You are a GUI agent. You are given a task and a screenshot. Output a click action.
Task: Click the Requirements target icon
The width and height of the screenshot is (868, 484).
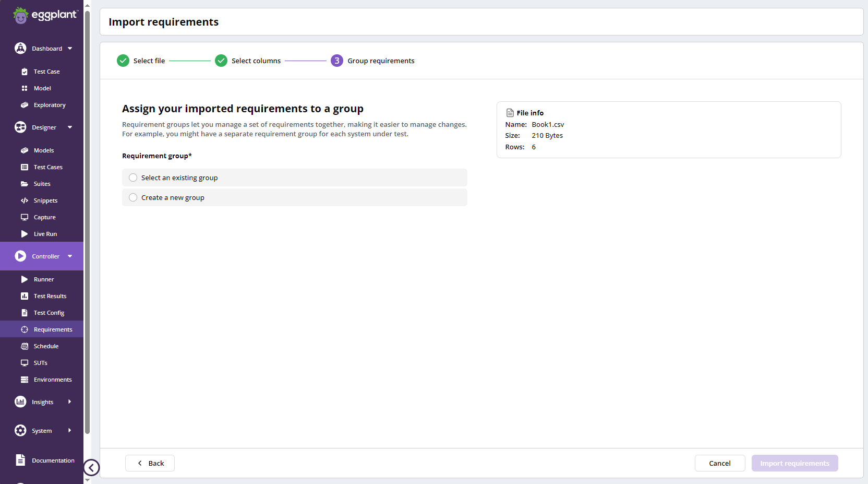click(x=25, y=329)
